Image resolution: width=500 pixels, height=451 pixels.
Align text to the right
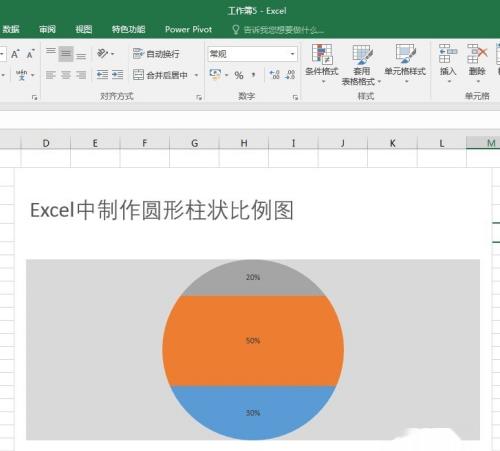81,75
